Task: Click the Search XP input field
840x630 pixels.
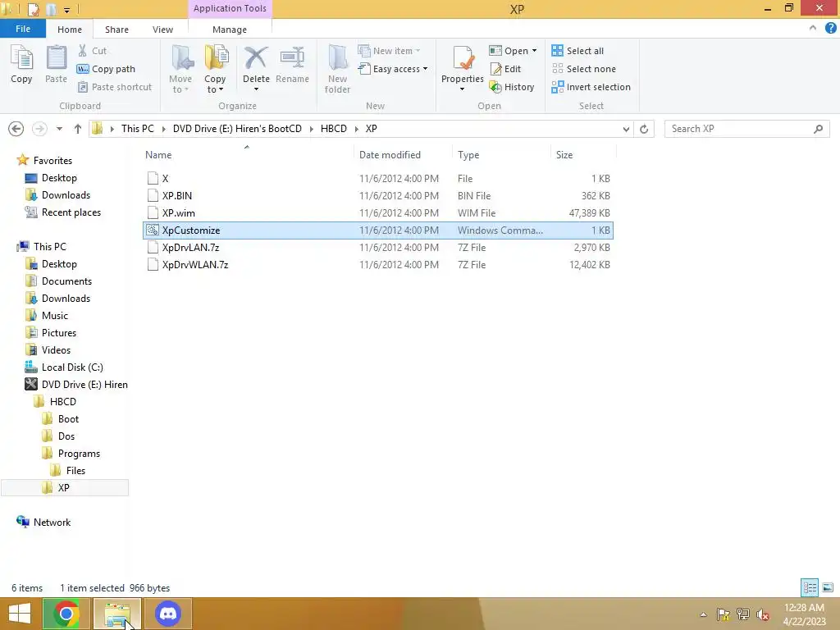Action: click(x=746, y=129)
